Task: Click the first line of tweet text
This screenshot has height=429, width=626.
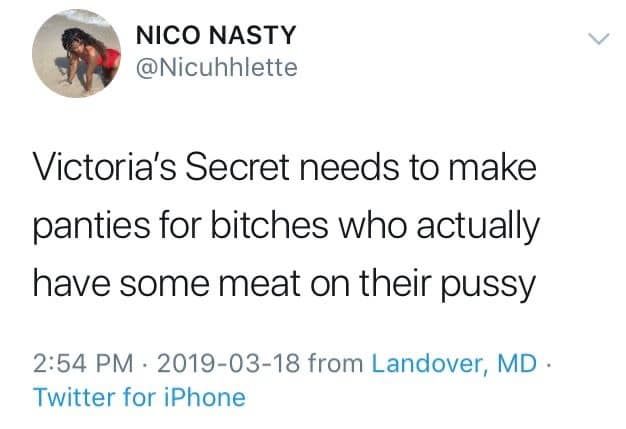Action: [285, 168]
